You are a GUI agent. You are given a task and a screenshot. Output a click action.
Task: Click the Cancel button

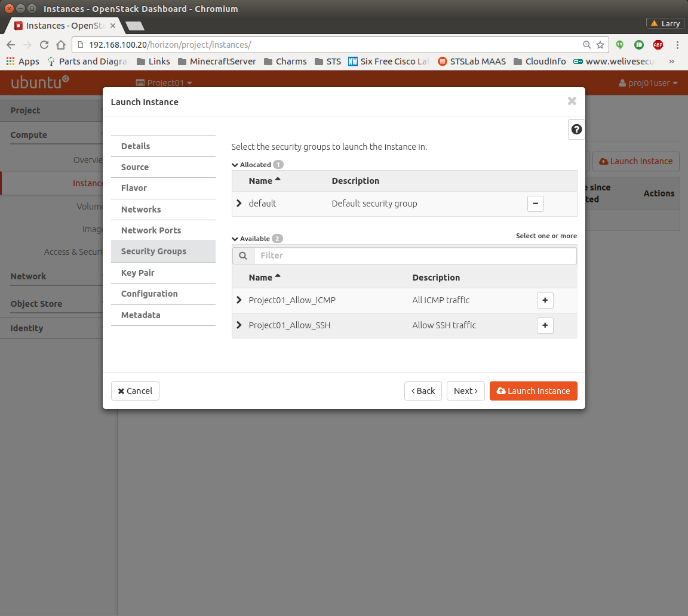click(135, 391)
